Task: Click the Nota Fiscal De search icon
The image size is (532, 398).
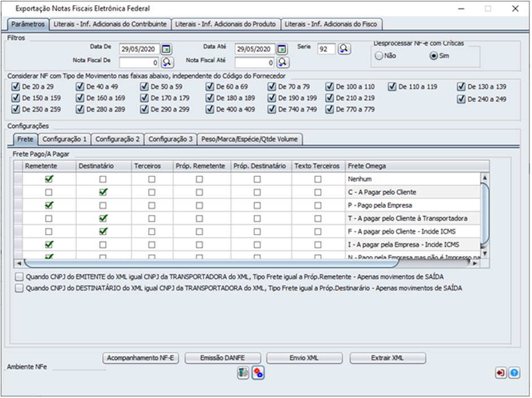Action: [167, 62]
